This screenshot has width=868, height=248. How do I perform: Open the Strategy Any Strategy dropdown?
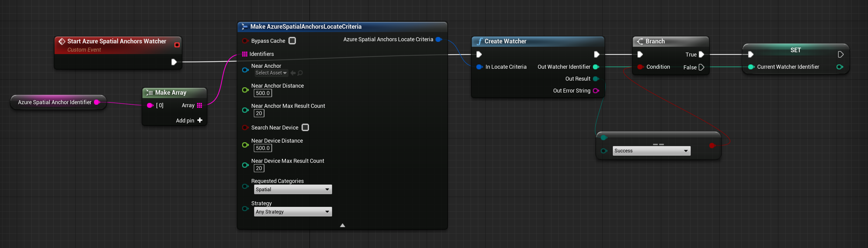point(293,212)
